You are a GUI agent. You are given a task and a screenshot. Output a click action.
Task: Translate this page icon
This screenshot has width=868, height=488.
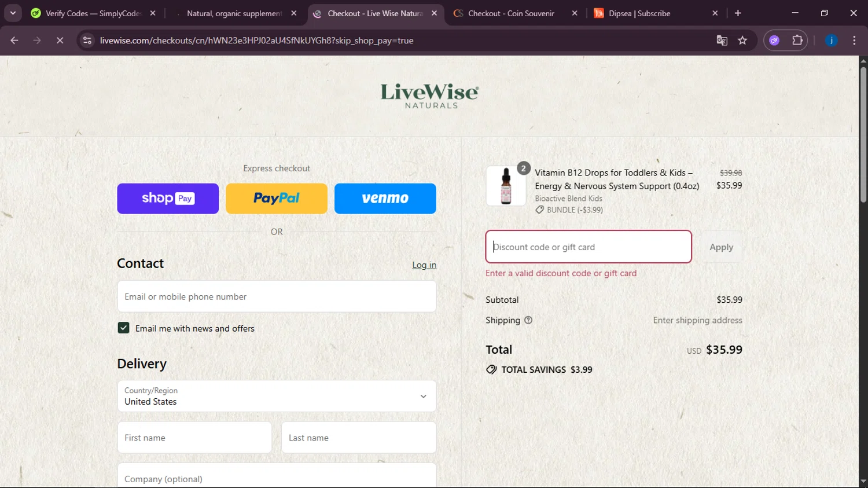pyautogui.click(x=722, y=41)
